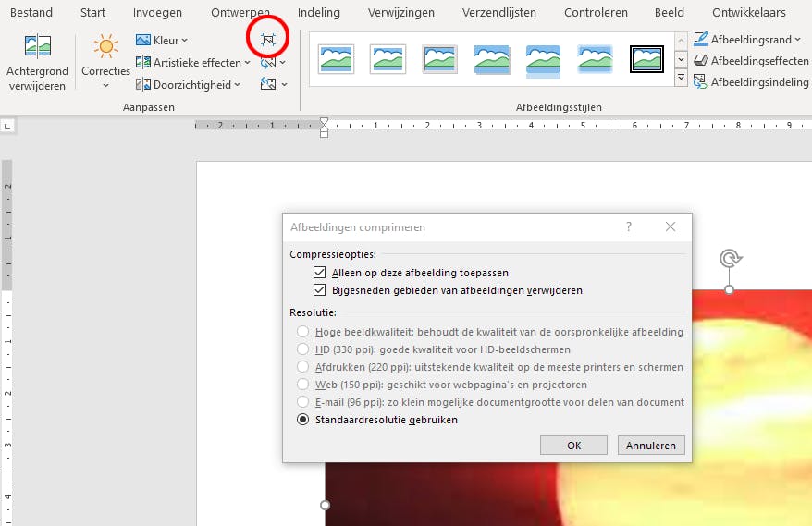Switch to the Invoegen tab
This screenshot has height=526, width=812.
point(157,12)
